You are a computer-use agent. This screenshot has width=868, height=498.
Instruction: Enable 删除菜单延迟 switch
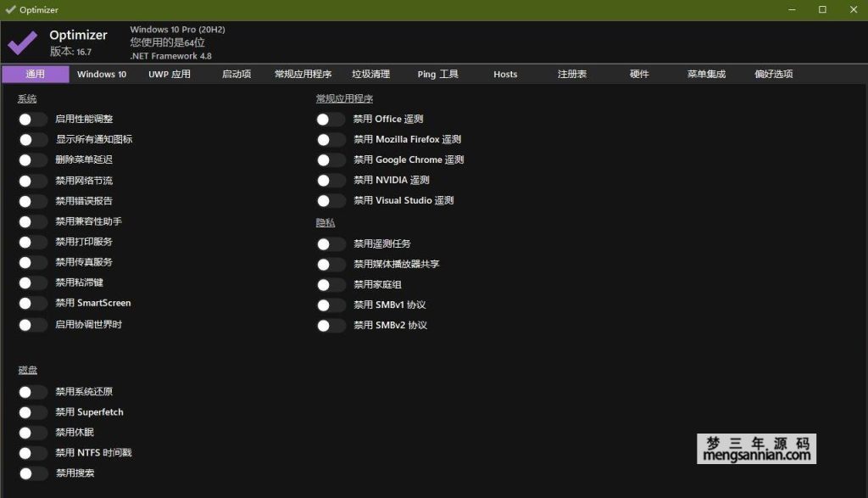coord(33,160)
